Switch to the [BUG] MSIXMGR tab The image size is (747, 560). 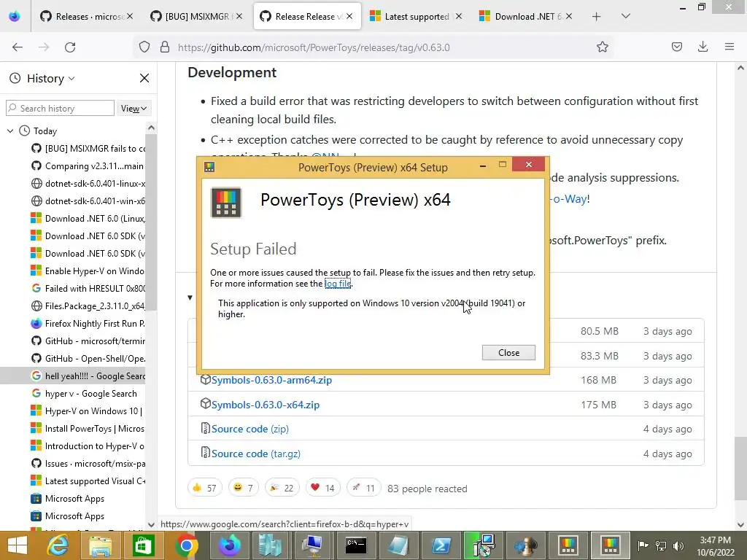point(197,17)
